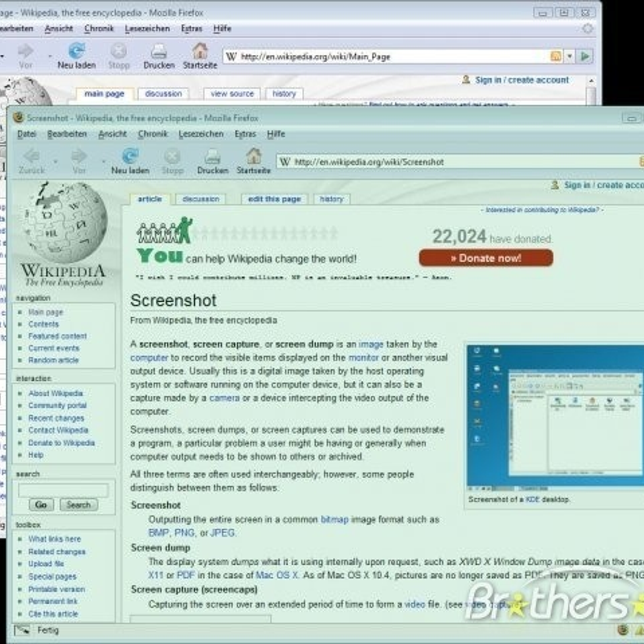Open Chronik menu in Main Page window

[x=99, y=29]
